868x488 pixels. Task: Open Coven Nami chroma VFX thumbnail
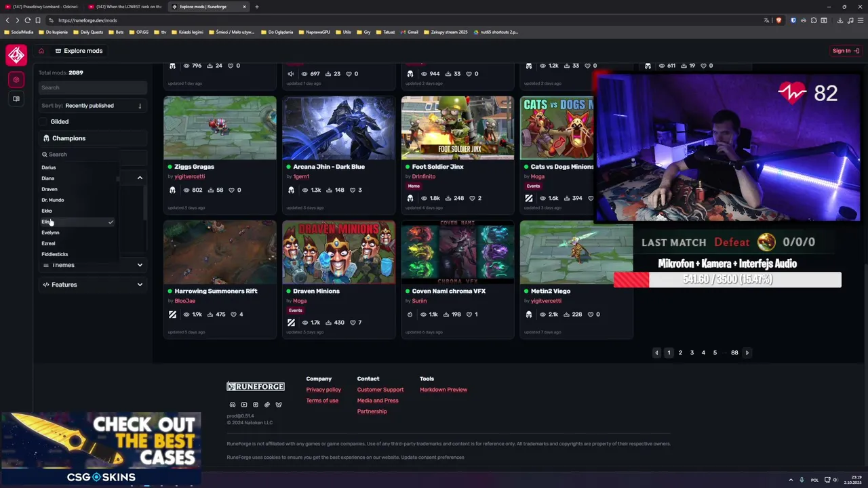(457, 251)
